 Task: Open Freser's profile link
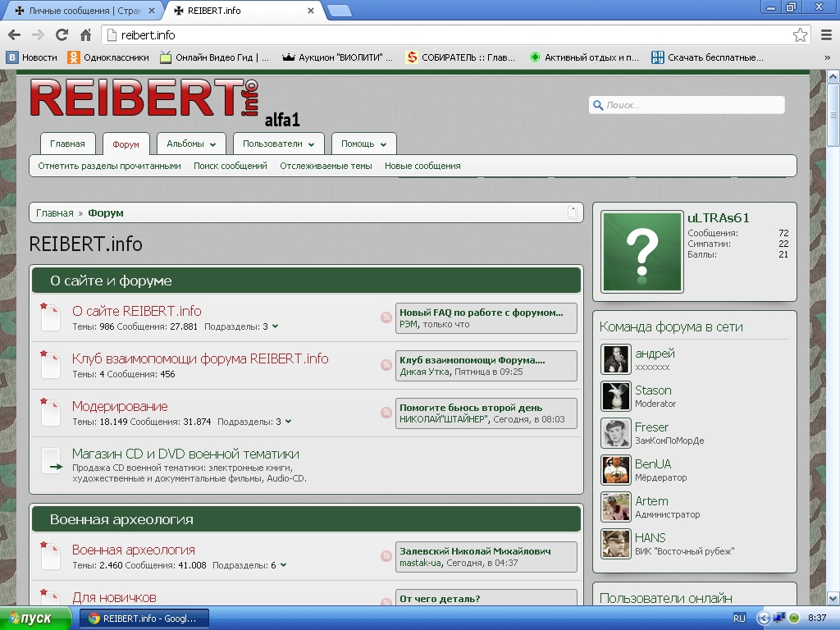[651, 427]
